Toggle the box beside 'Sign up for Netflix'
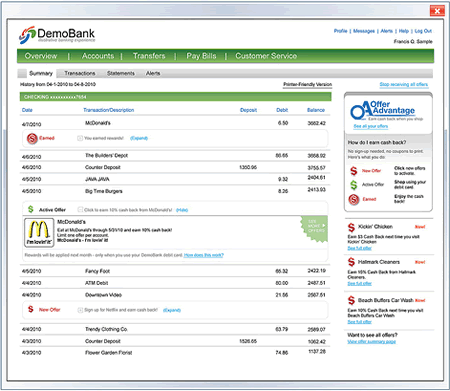 coord(80,310)
